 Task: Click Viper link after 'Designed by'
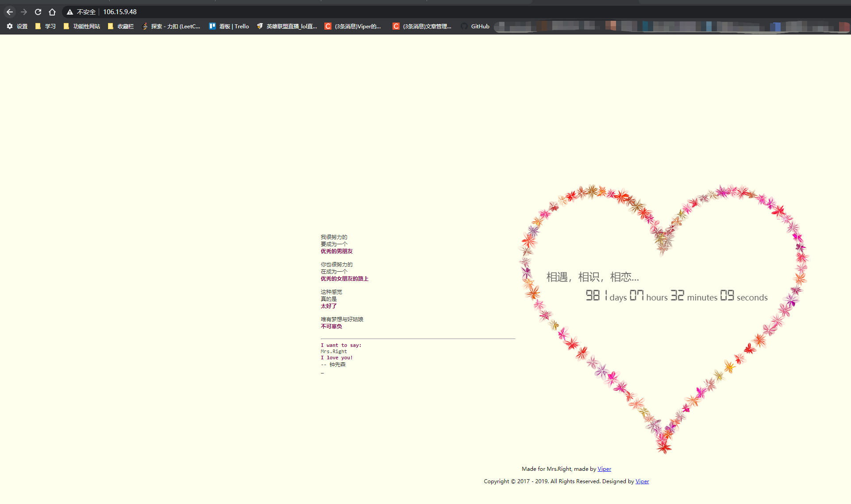pos(642,481)
